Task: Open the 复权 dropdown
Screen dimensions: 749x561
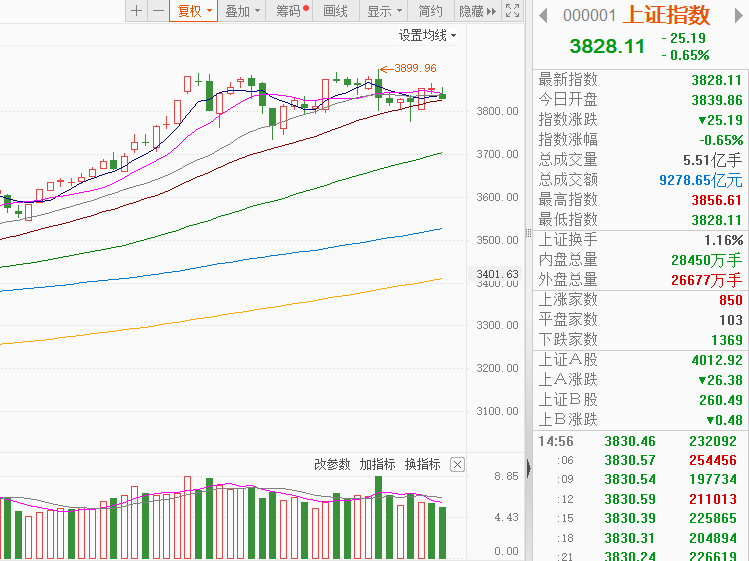Action: coord(194,11)
